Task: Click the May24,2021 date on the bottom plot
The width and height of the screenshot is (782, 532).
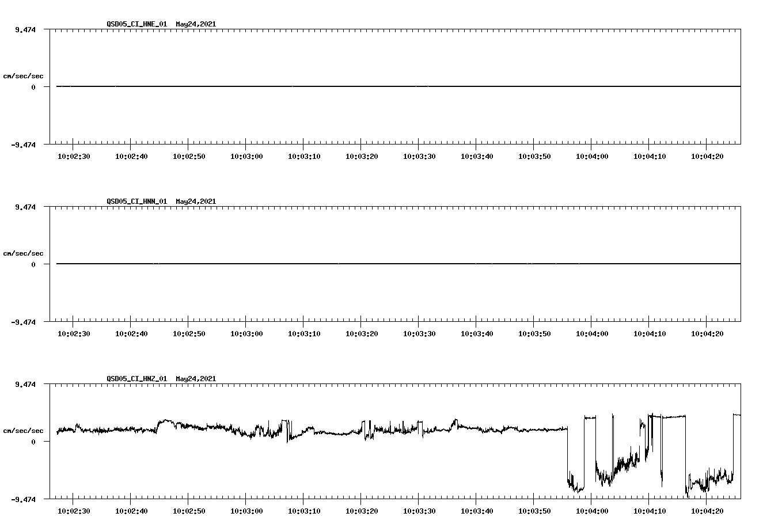Action: pyautogui.click(x=195, y=379)
